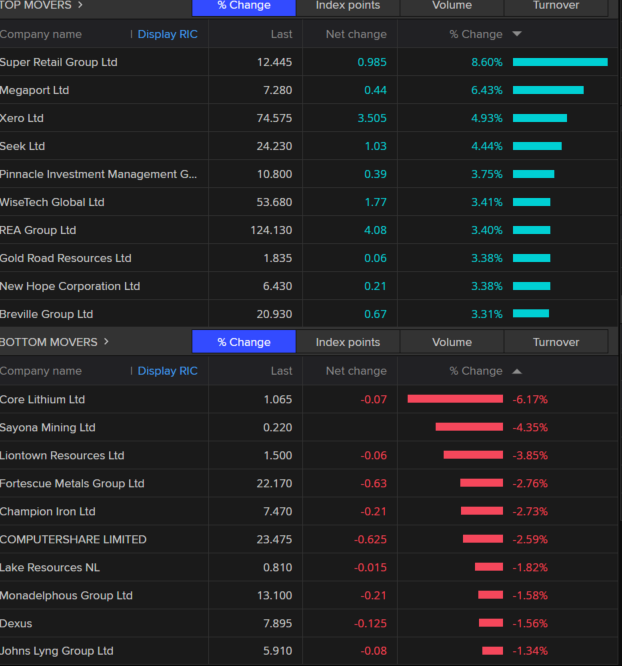Select Seek Ltd company name
This screenshot has width=622, height=666.
pyautogui.click(x=23, y=146)
